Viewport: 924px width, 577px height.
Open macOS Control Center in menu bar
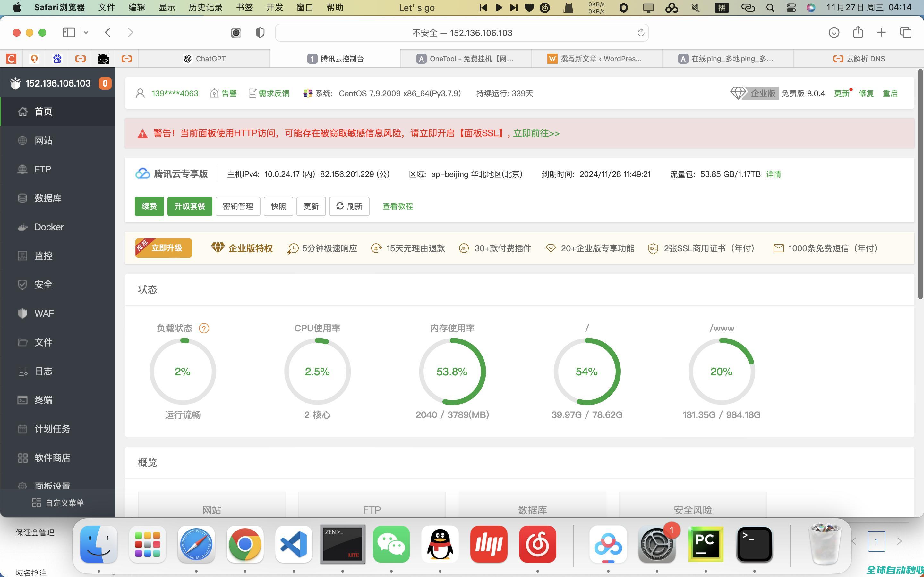[791, 8]
